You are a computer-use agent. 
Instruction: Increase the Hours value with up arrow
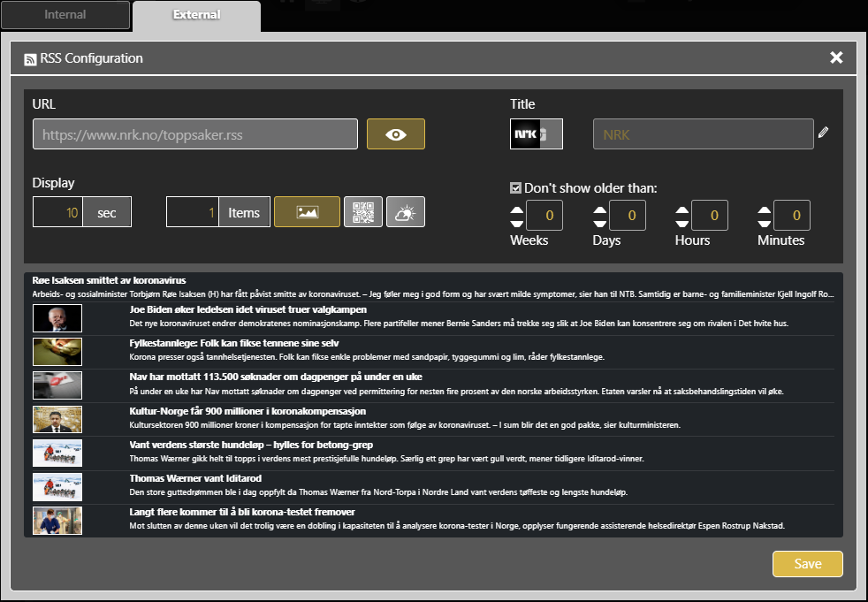[x=682, y=210]
